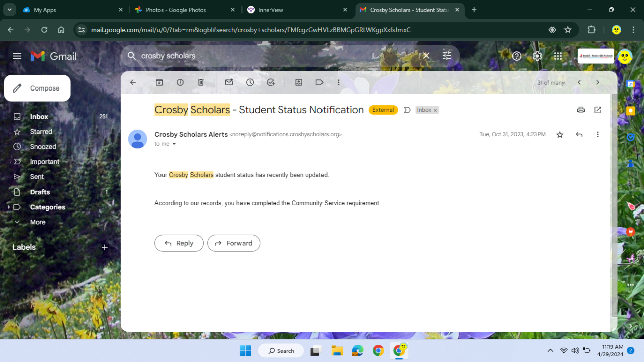Expand recipient details arrow beside 'to me'

tap(174, 144)
